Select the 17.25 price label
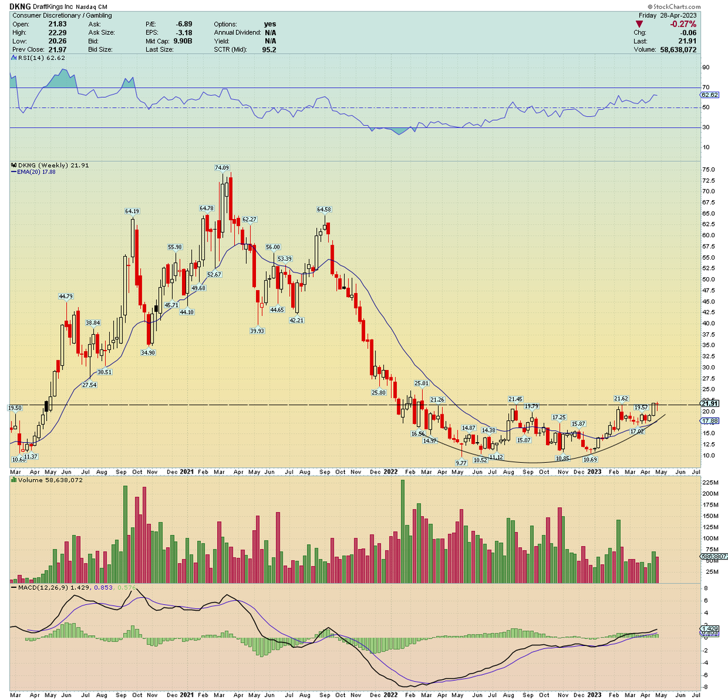 click(559, 417)
